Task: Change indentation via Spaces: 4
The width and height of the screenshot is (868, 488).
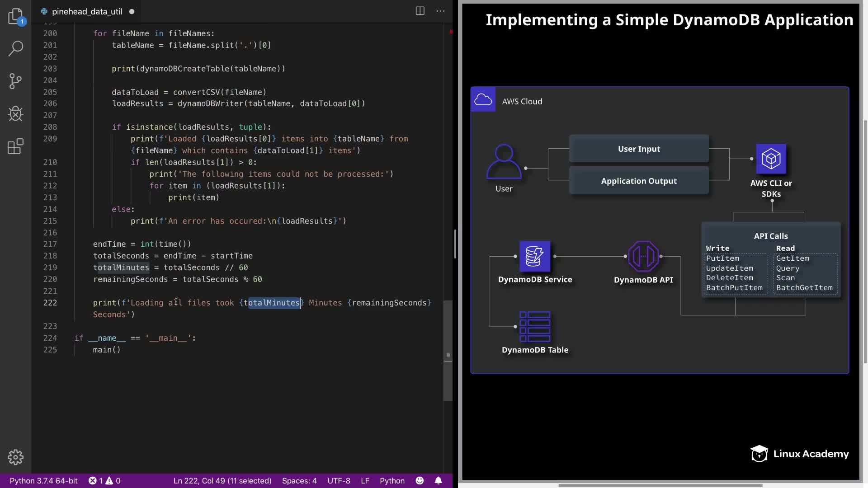Action: 299,481
